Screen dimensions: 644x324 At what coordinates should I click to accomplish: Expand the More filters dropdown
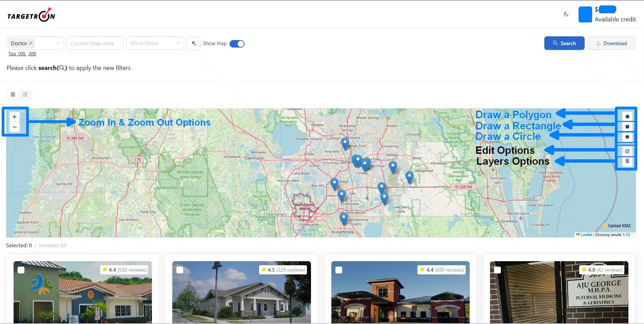(x=155, y=43)
